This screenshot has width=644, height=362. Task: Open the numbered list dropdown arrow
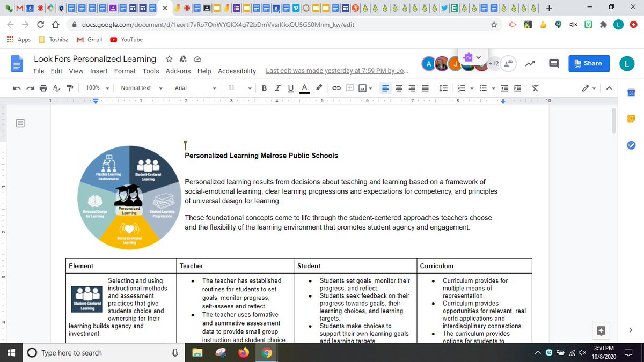click(471, 88)
